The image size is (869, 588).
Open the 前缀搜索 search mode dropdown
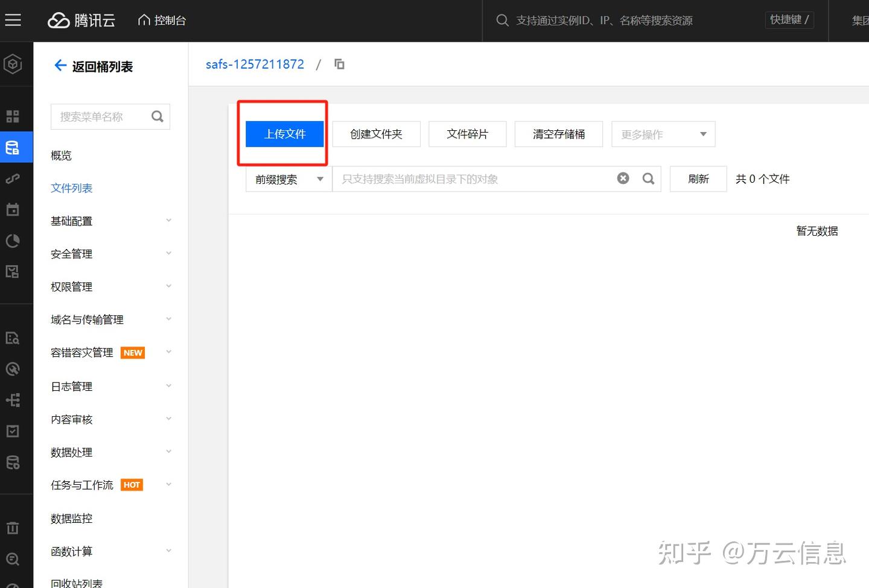pos(289,179)
